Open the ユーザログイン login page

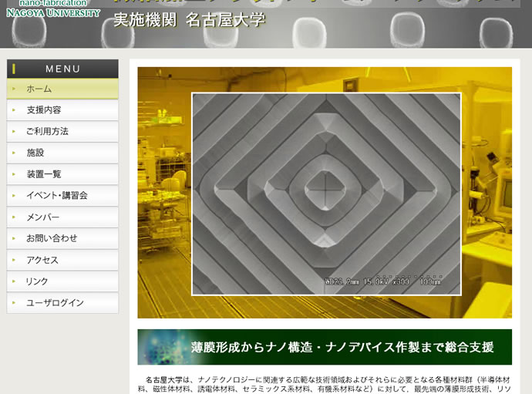pyautogui.click(x=55, y=303)
